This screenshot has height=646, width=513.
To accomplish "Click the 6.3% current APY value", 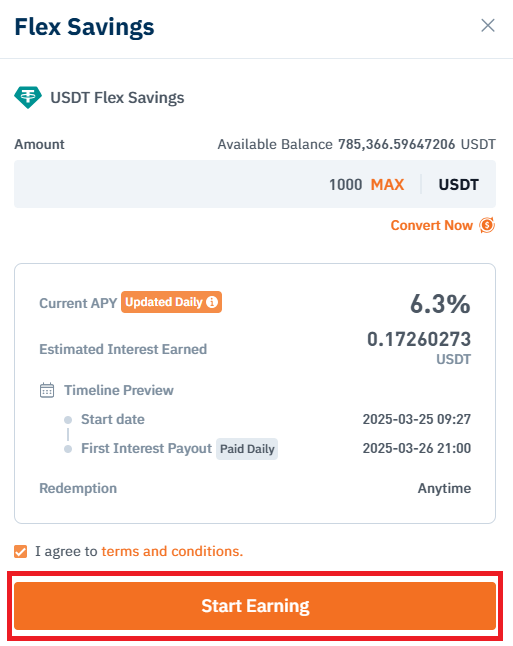I will pyautogui.click(x=440, y=304).
